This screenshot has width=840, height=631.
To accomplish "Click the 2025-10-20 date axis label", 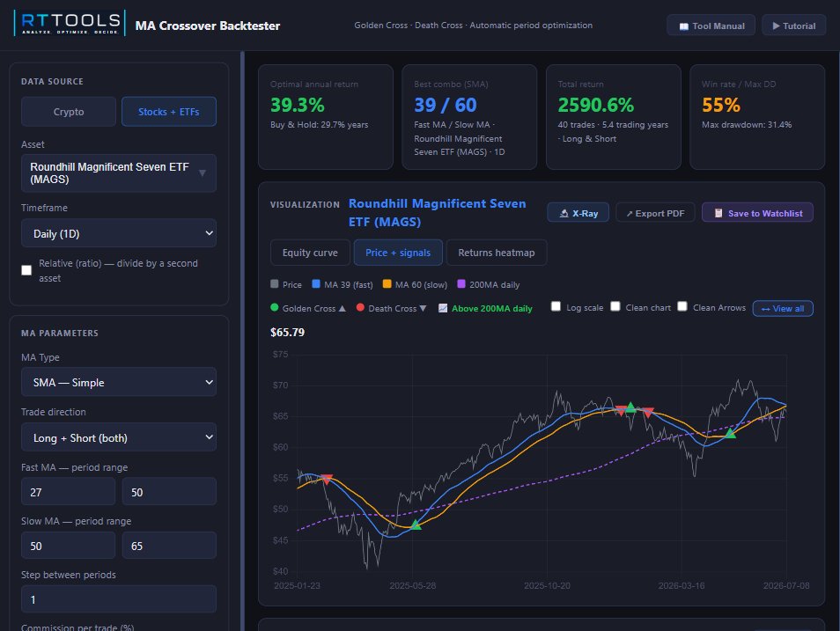I will (547, 586).
